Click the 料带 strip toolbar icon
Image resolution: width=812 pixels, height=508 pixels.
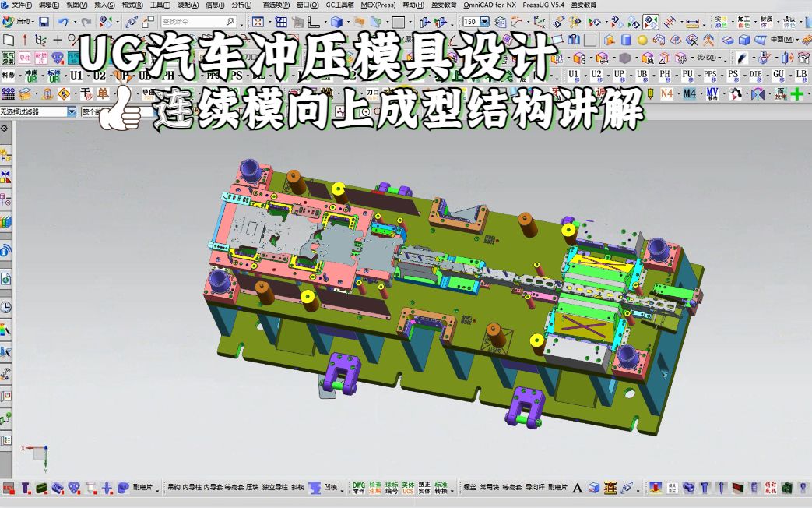[9, 76]
